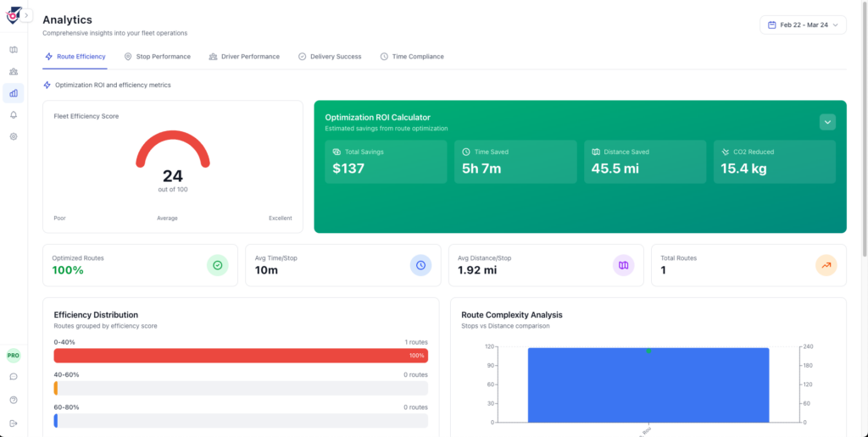
Task: Click the logout icon in sidebar
Action: 14,423
